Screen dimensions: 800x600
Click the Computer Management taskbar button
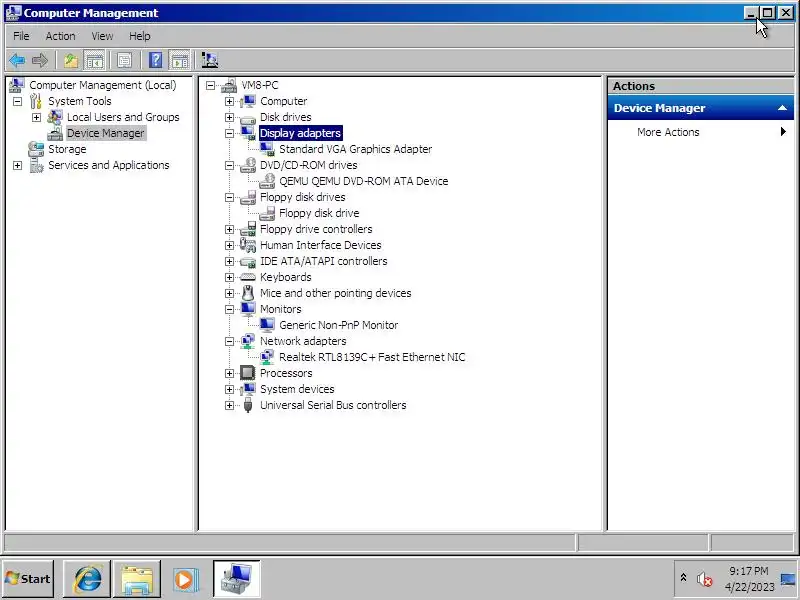[237, 579]
